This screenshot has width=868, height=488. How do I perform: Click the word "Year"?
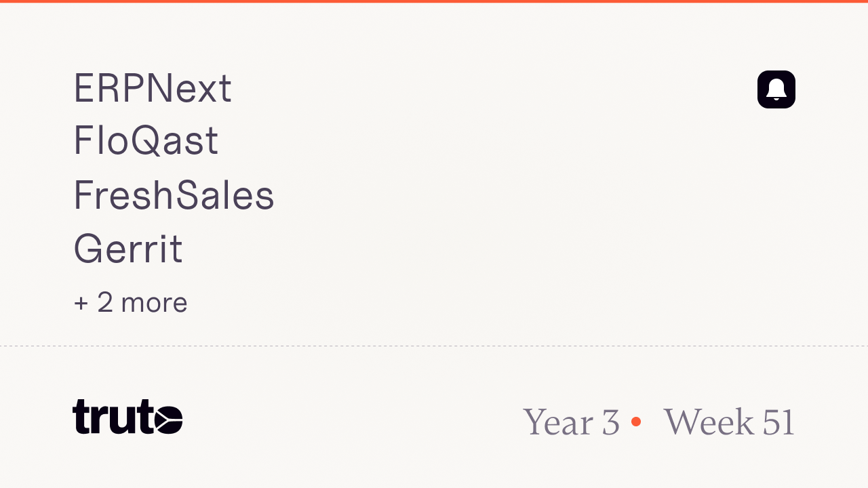559,422
